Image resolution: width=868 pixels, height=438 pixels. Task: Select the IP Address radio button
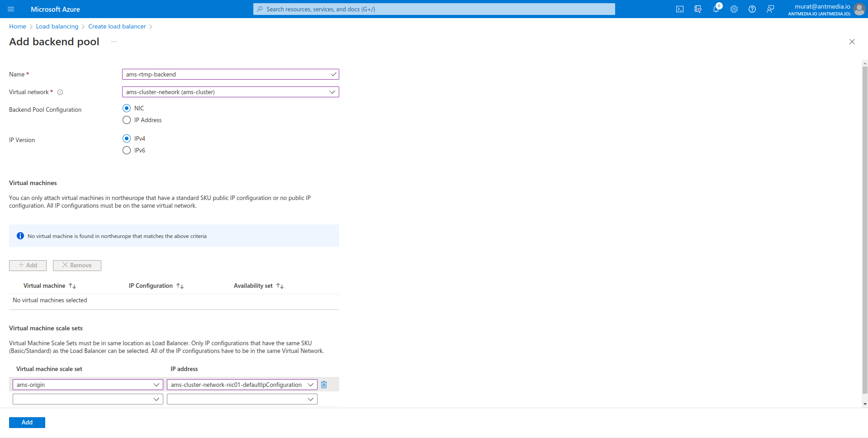click(127, 120)
